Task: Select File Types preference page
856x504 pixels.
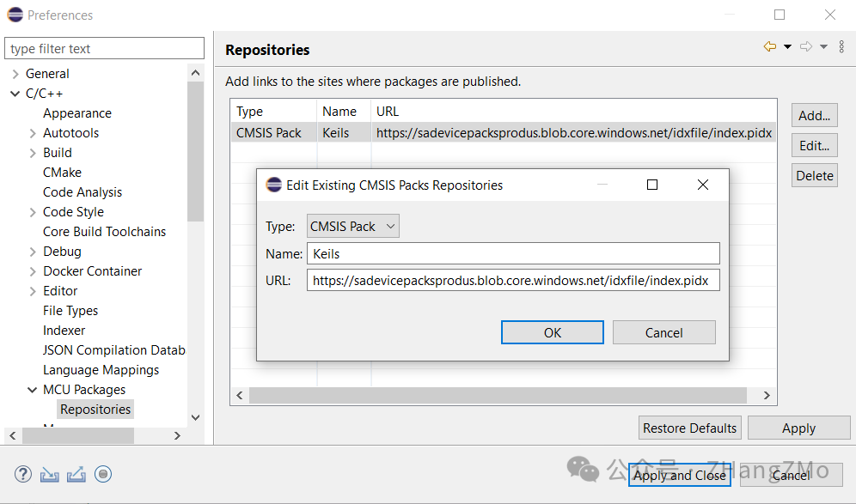Action: point(70,311)
